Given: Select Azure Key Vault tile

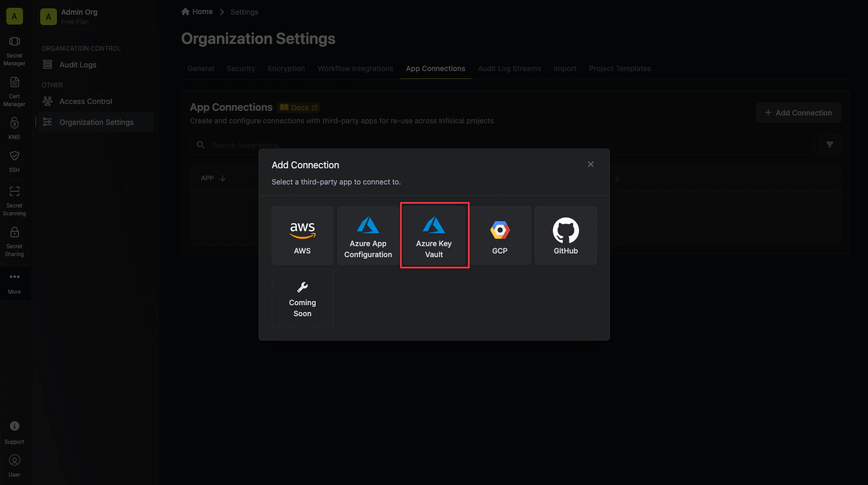Looking at the screenshot, I should point(434,235).
